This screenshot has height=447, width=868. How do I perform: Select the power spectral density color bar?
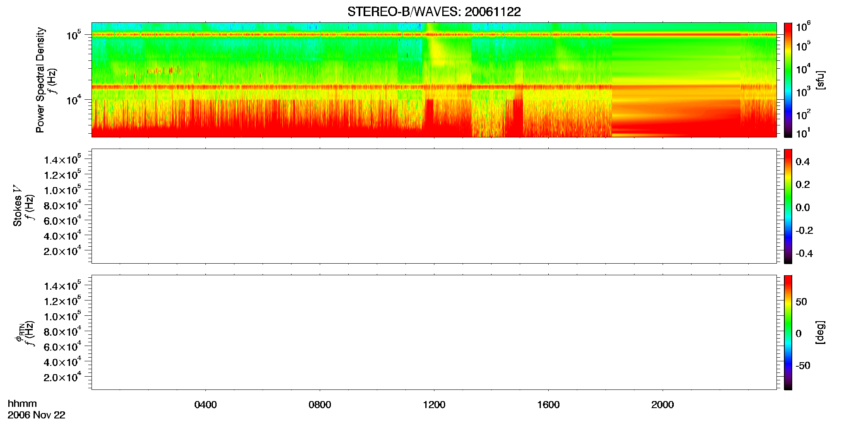(788, 80)
